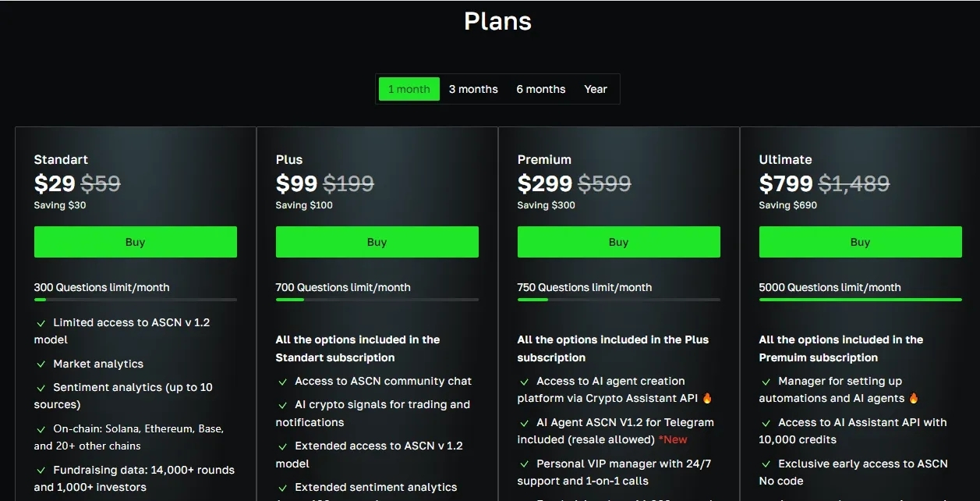The image size is (980, 501).
Task: Click checkmark beside Personal VIP manager
Action: click(x=524, y=464)
